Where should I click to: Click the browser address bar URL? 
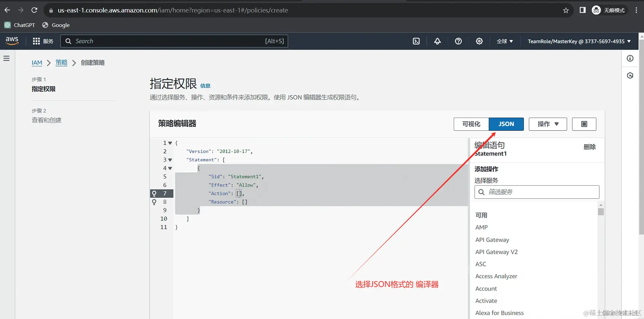tap(173, 10)
